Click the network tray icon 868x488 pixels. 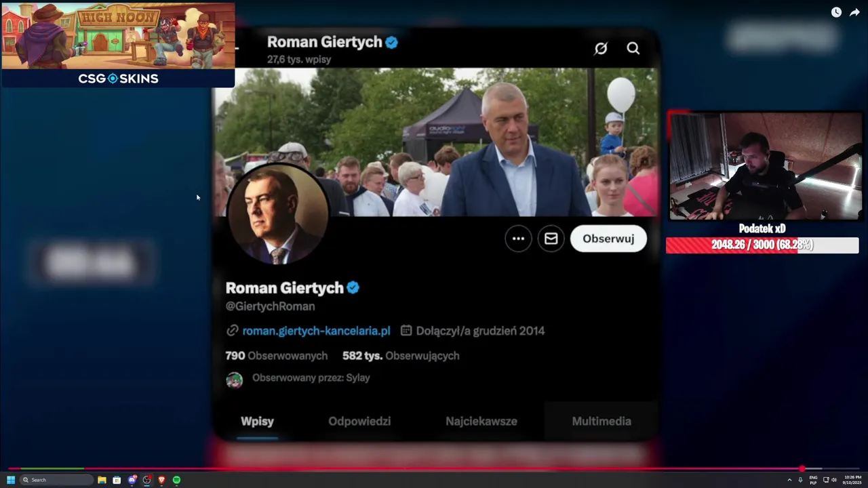coord(826,480)
